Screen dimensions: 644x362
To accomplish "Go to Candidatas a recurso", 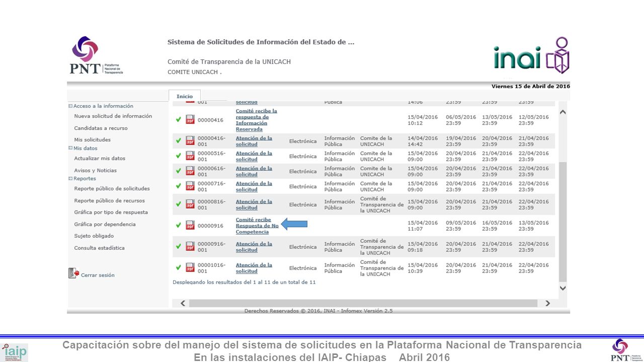I will [101, 128].
